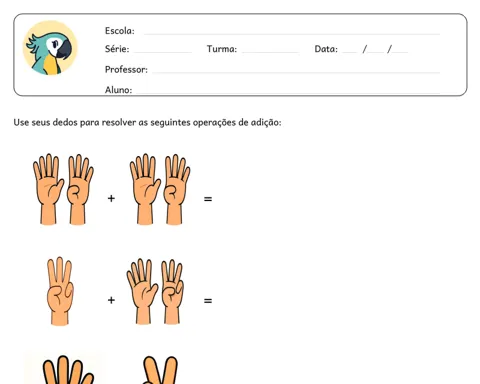Screen dimensions: 480x384
Task: Click the equals sign in first equation
Action: tap(208, 199)
